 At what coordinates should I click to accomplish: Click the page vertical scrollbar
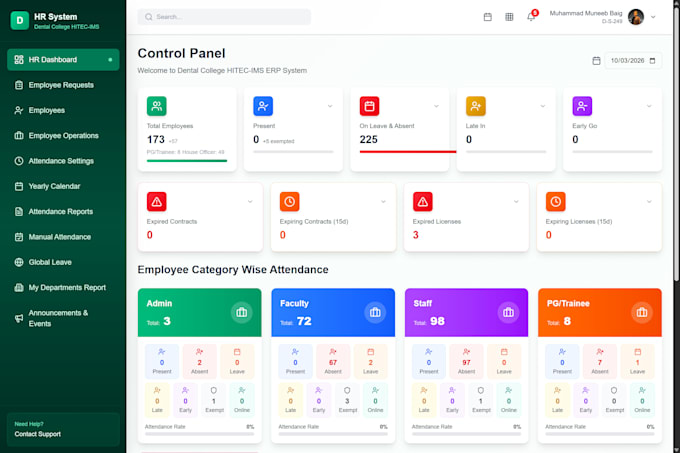[676, 143]
